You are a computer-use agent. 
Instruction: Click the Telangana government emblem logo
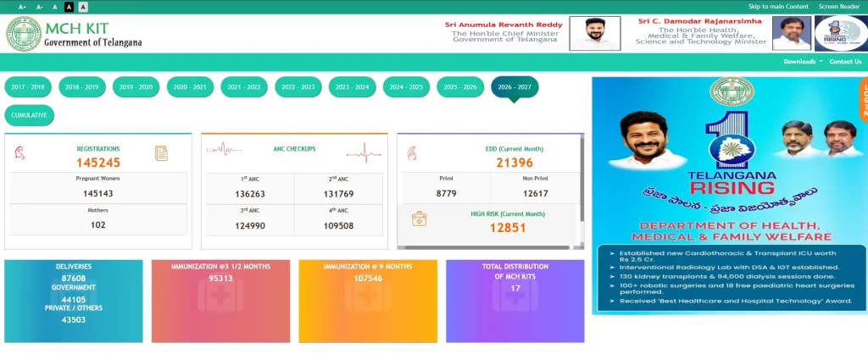[24, 34]
